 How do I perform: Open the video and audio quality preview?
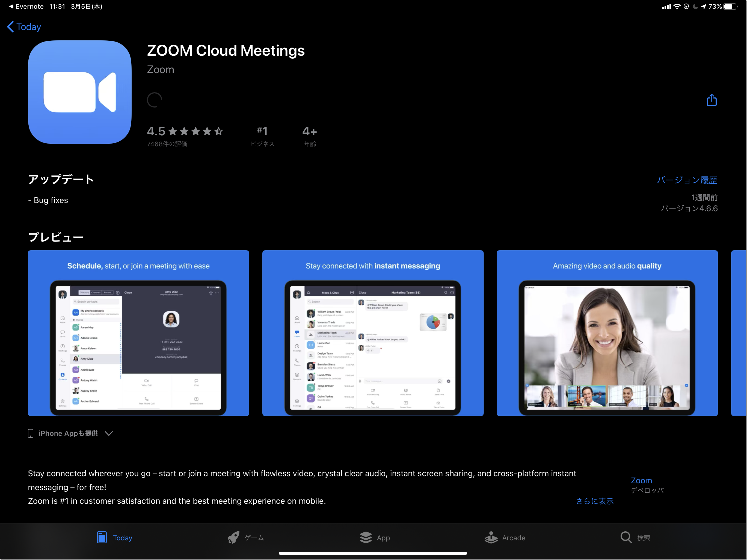coord(607,333)
